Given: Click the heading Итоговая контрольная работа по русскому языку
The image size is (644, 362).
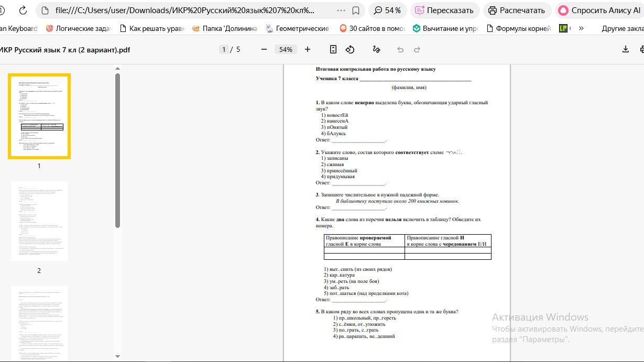Looking at the screenshot, I should (376, 69).
